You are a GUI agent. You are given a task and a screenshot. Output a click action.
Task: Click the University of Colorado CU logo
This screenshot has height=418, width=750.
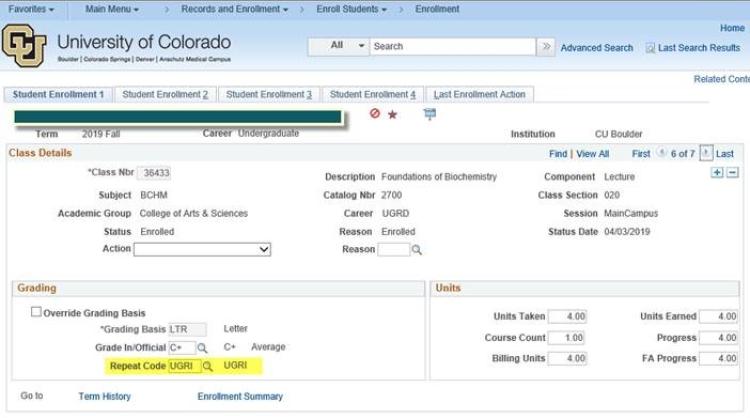click(x=24, y=45)
